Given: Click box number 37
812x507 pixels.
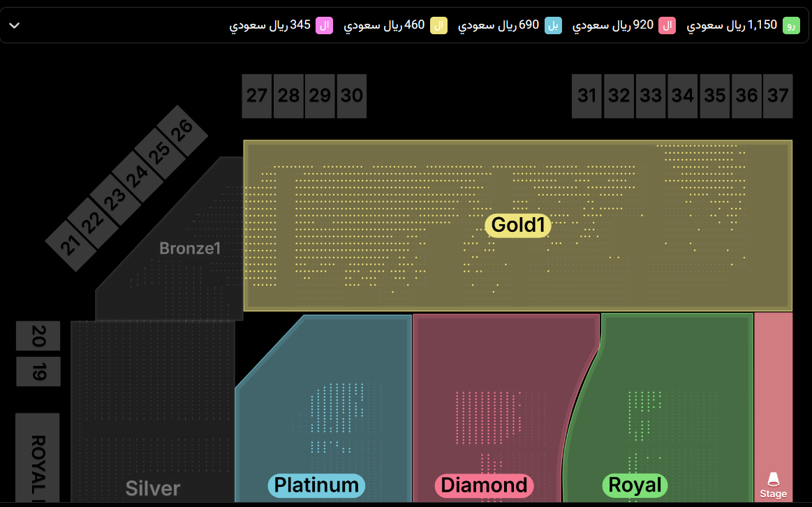Looking at the screenshot, I should (x=778, y=96).
